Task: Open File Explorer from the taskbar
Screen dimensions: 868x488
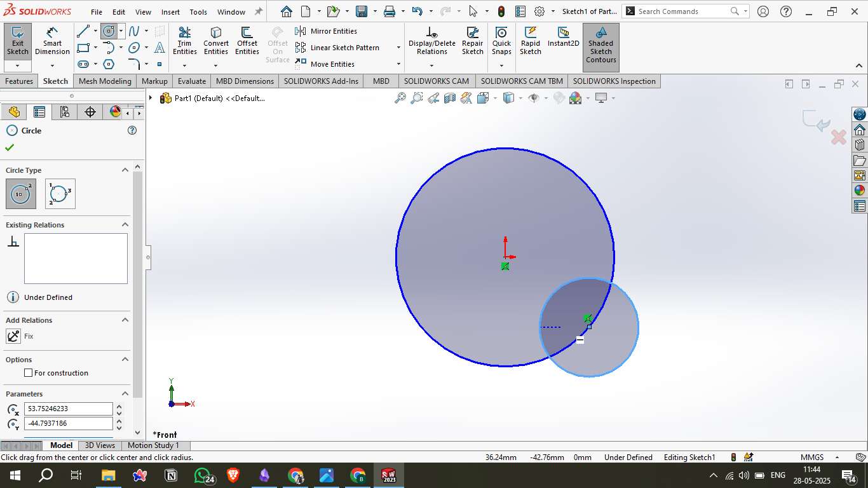Action: (x=109, y=475)
